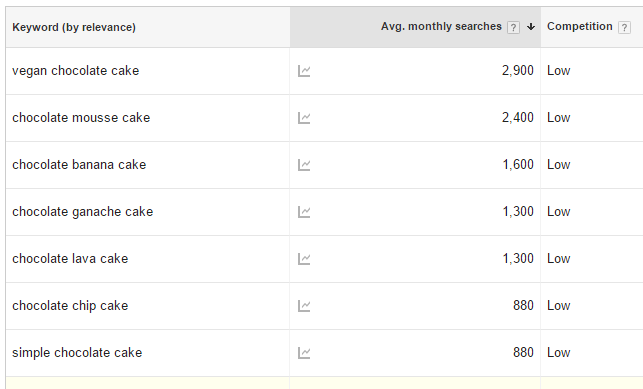This screenshot has height=389, width=643.
Task: Sort by Keyword (by relevance) header
Action: (74, 27)
